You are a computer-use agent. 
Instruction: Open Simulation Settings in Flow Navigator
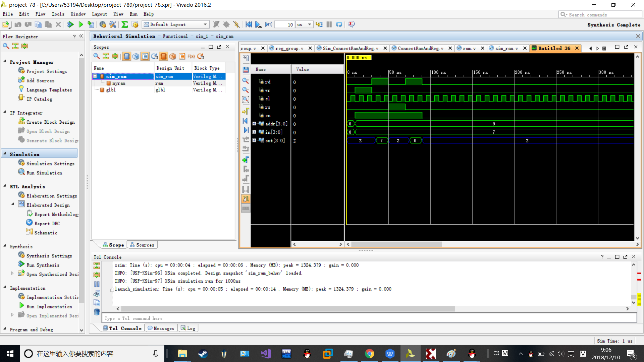coord(50,164)
